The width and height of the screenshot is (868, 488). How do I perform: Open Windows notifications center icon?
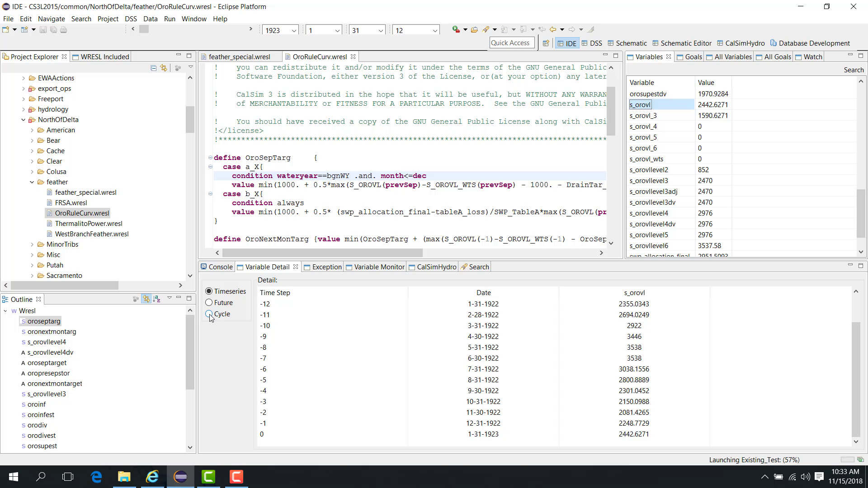click(819, 477)
